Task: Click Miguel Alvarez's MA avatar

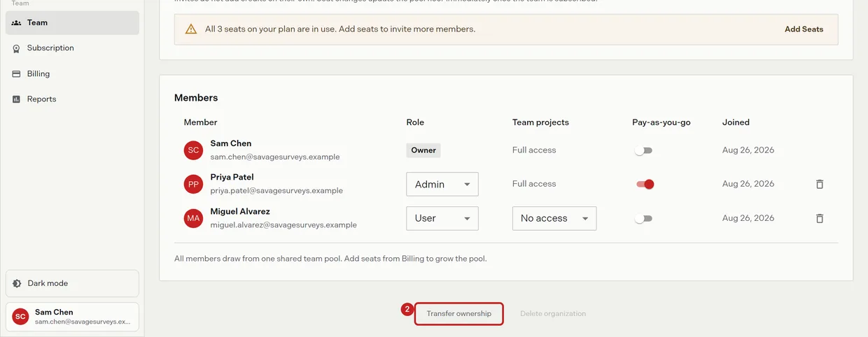Action: (194, 218)
